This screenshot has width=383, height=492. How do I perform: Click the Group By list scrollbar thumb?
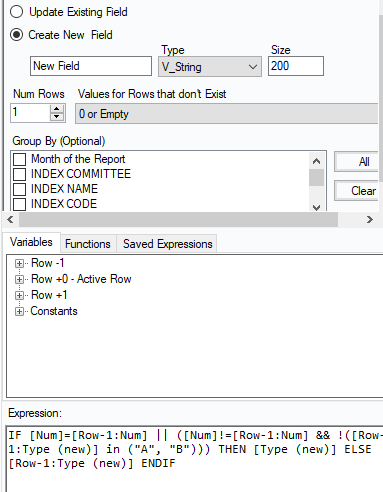(316, 177)
